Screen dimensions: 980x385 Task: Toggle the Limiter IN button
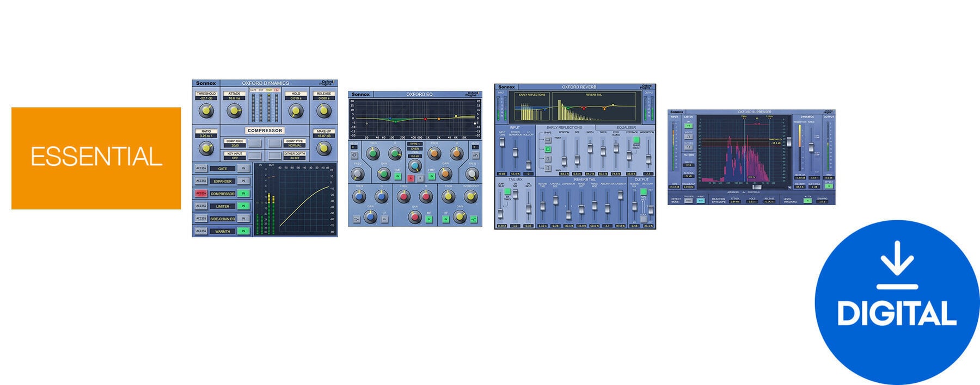click(243, 206)
